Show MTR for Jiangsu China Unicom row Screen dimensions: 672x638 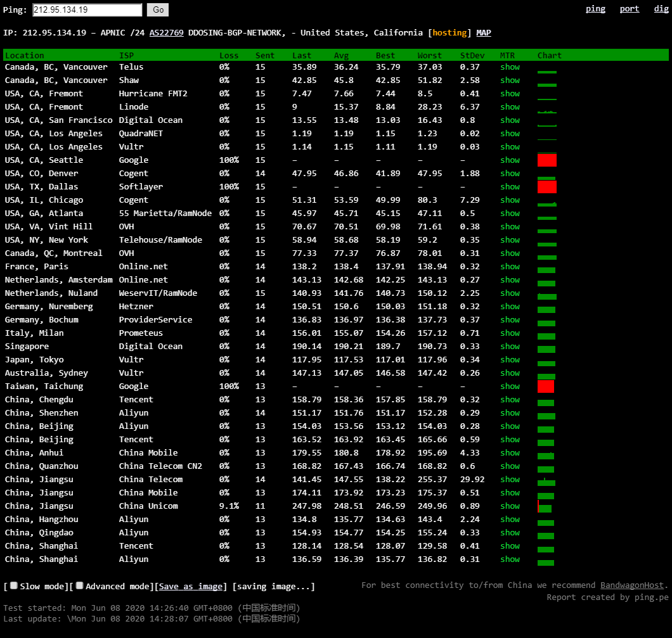(x=510, y=506)
